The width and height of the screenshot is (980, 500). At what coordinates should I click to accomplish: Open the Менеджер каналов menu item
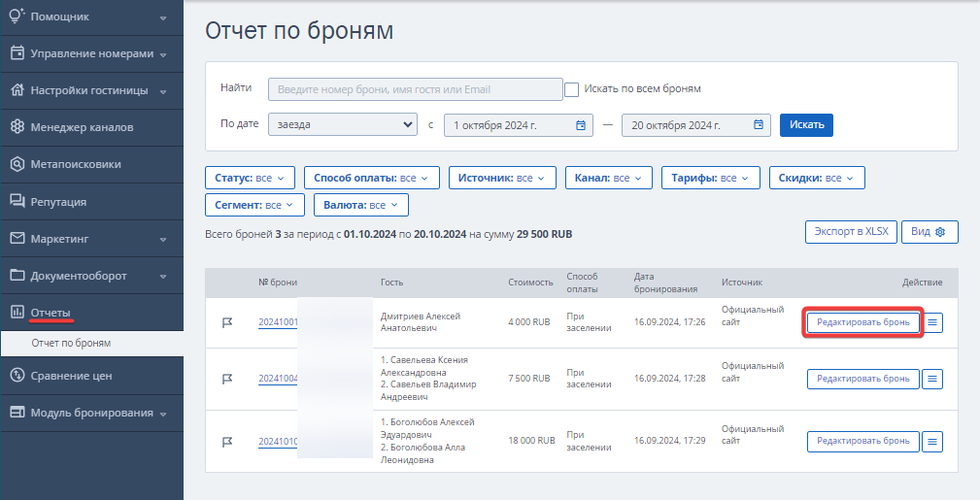[x=92, y=127]
